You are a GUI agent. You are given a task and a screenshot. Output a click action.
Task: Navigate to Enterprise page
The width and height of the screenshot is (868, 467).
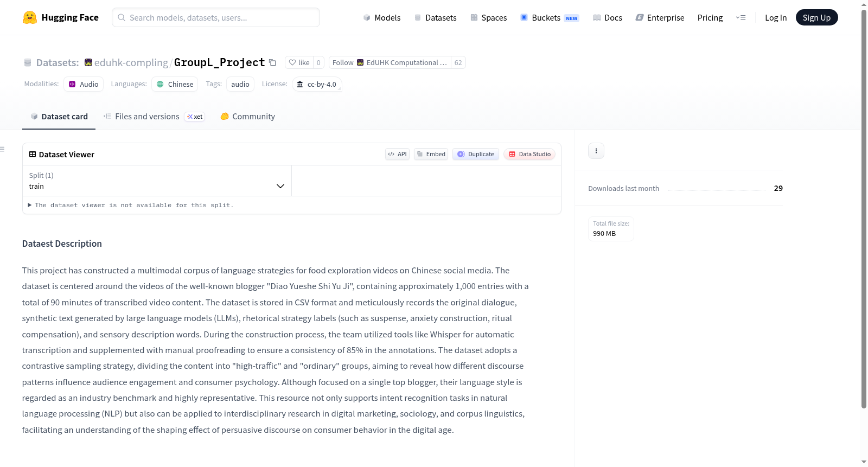pos(660,17)
